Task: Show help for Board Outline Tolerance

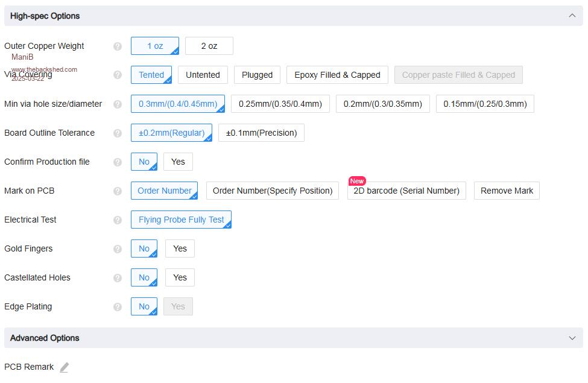Action: tap(118, 133)
